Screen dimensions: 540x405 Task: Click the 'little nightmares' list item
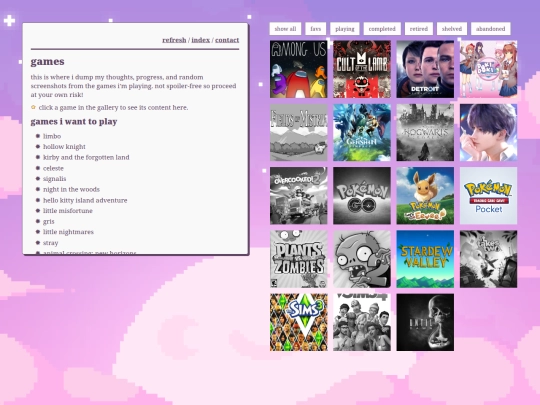click(x=68, y=232)
